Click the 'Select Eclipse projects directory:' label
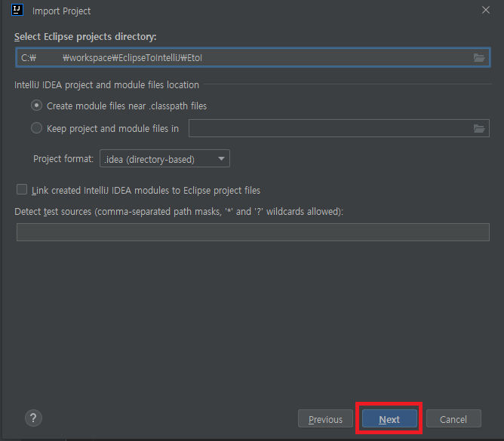Image resolution: width=504 pixels, height=441 pixels. (85, 37)
